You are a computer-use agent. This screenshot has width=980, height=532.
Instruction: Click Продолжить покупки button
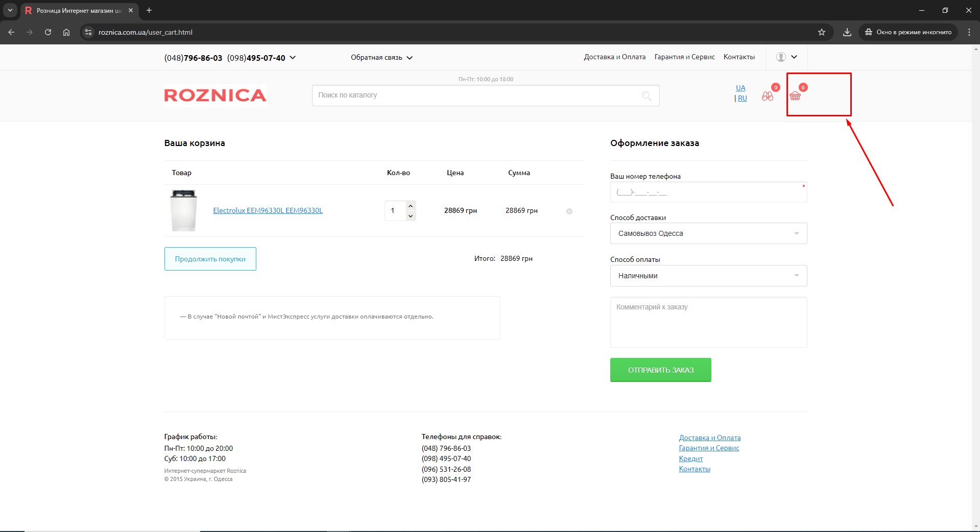[x=210, y=259]
